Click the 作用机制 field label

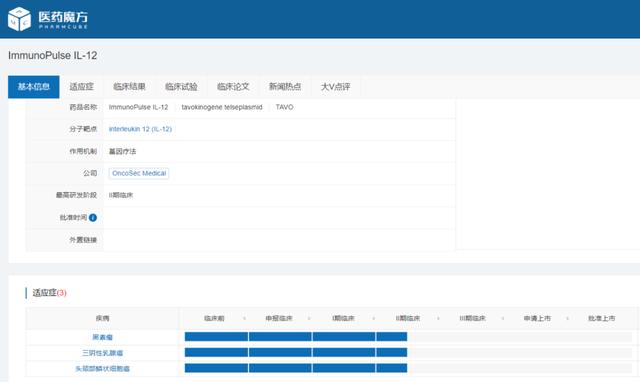tap(83, 151)
